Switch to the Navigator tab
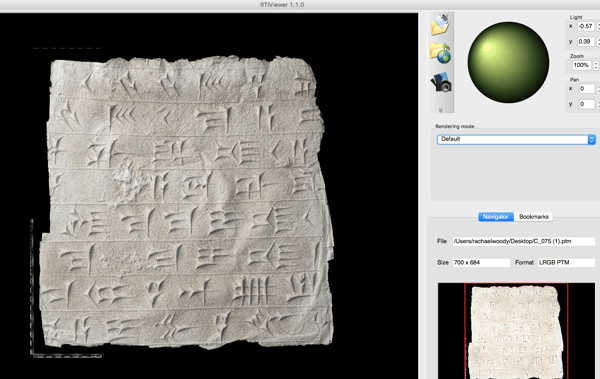 click(x=496, y=217)
